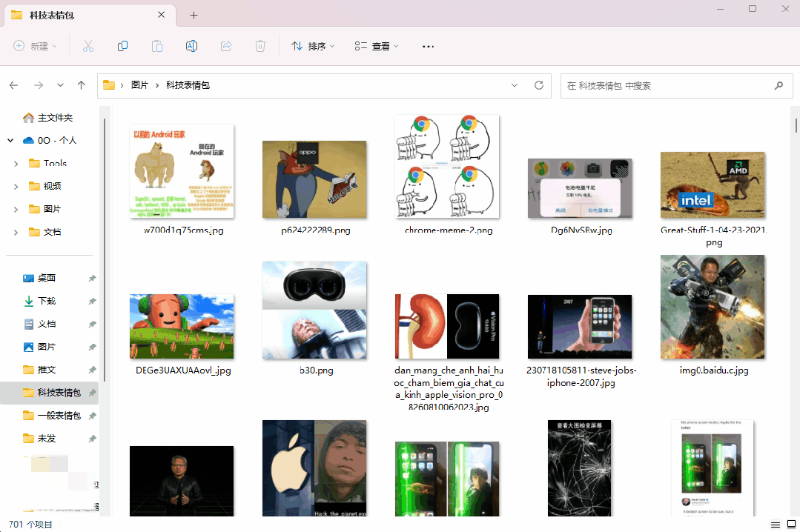Viewport: 800px width, 532px height.
Task: Switch to large thumbnails view icon
Action: point(791,525)
